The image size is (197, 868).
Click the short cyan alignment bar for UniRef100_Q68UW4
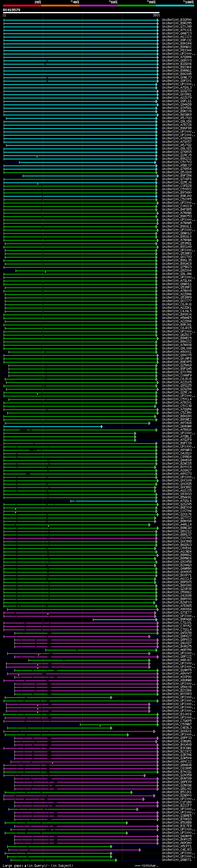tap(53, 426)
